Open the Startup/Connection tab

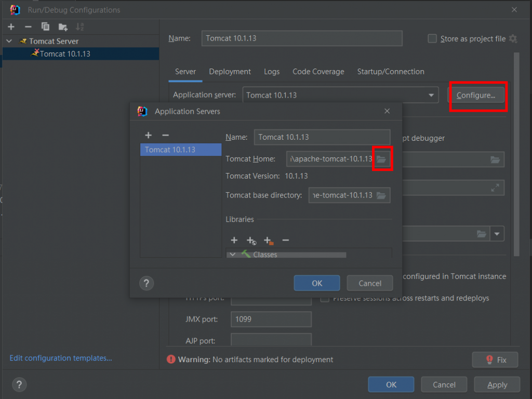pos(391,72)
